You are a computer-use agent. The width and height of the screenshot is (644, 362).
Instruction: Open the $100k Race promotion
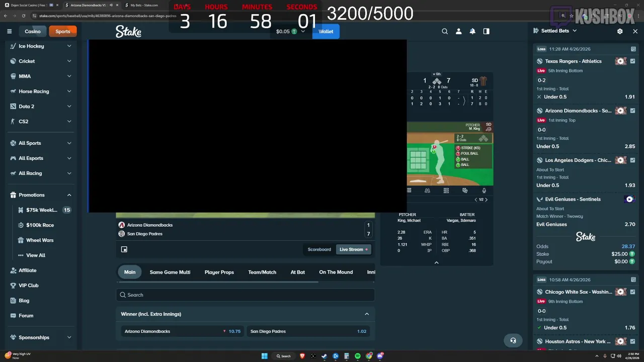40,225
